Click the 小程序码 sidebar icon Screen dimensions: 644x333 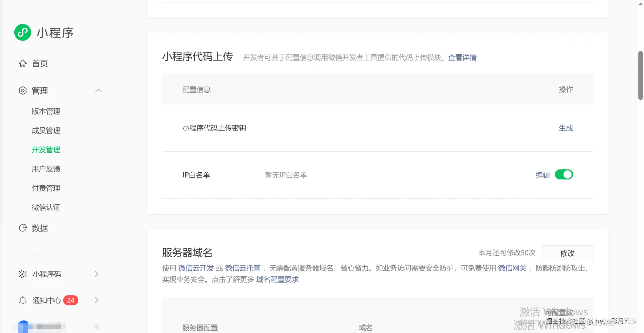(23, 274)
